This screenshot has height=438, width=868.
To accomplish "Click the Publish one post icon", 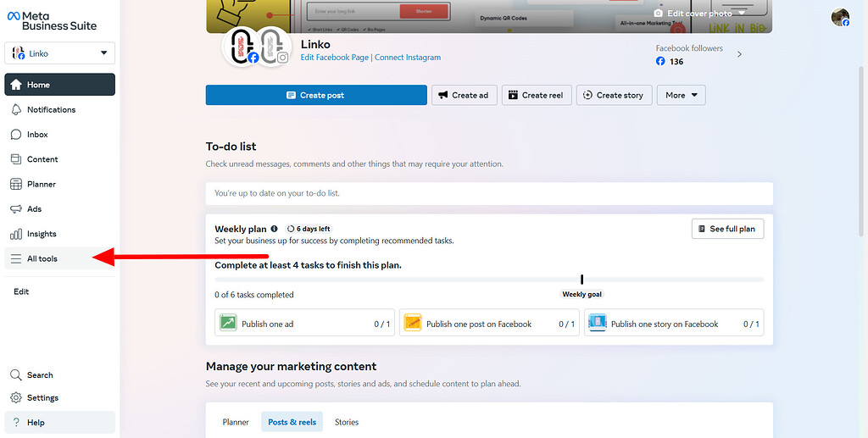I will click(413, 323).
